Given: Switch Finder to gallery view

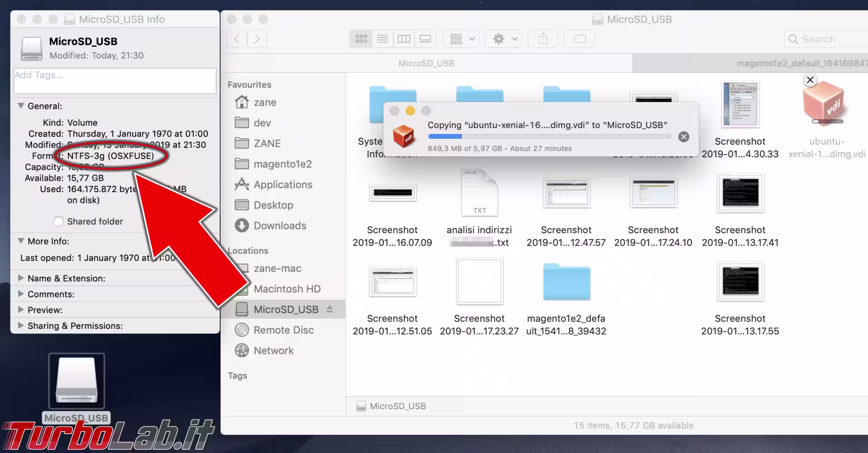Looking at the screenshot, I should click(425, 39).
